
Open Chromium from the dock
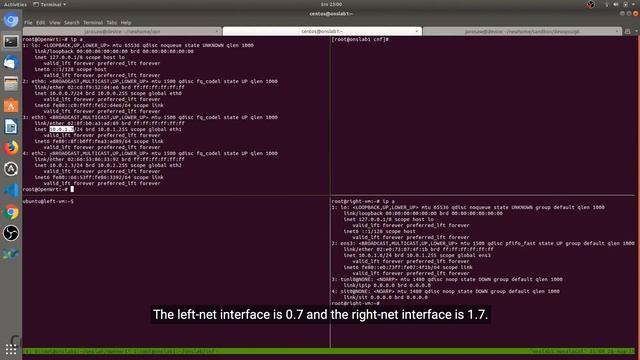point(11,20)
